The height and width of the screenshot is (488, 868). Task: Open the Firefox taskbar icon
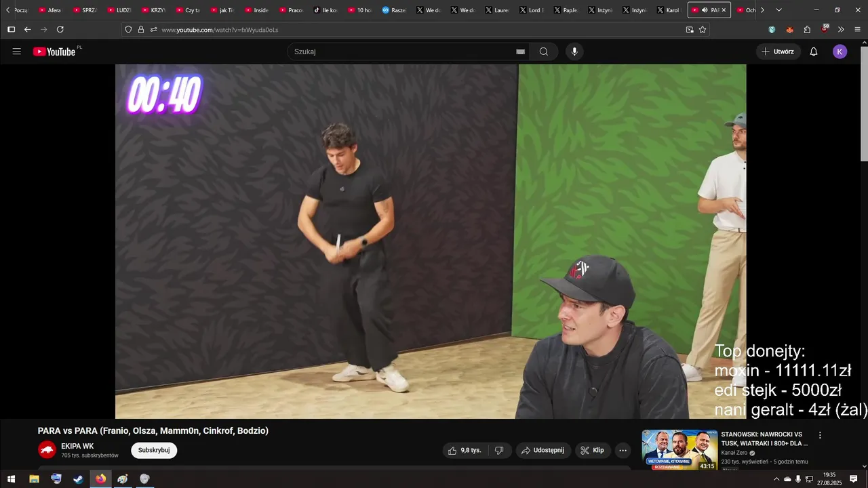[100, 479]
